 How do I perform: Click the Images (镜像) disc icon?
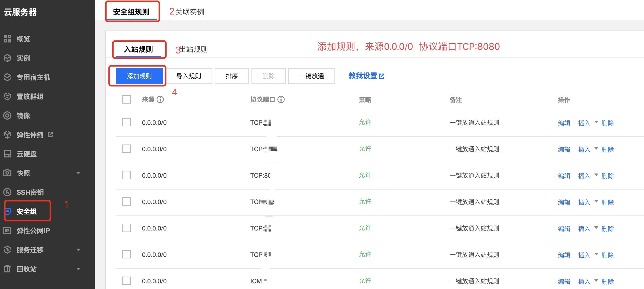point(7,115)
